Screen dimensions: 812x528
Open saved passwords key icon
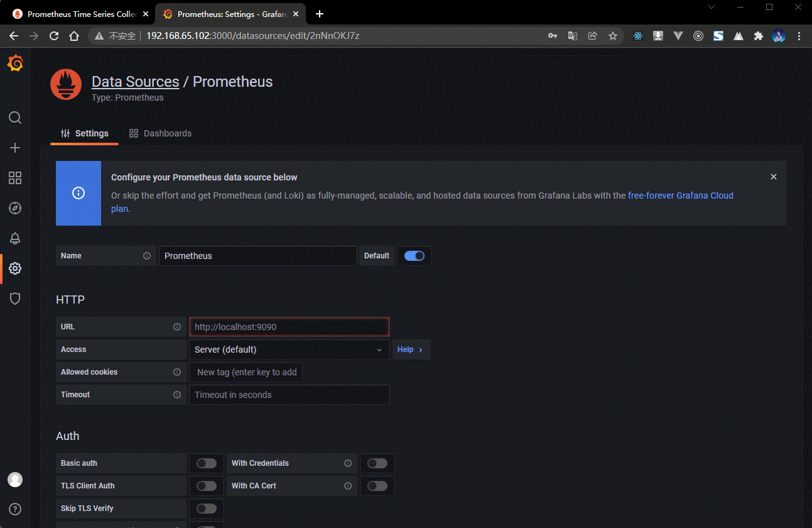[553, 36]
